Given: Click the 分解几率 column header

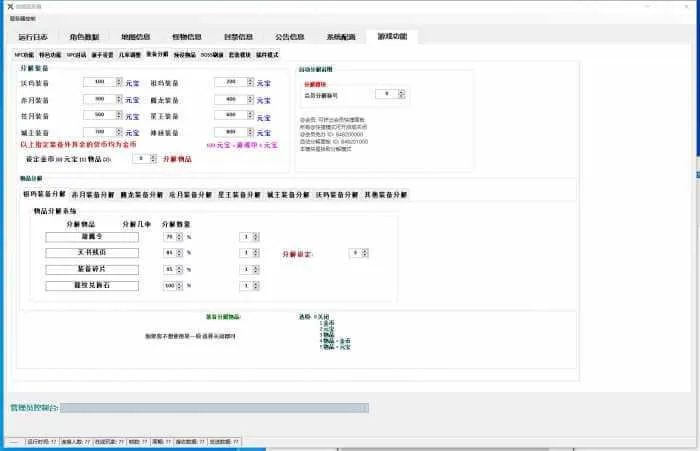Looking at the screenshot, I should (137, 224).
